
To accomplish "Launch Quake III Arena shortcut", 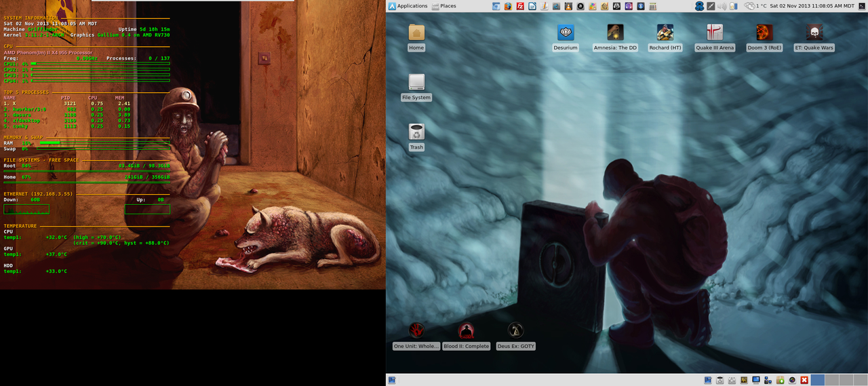I will point(715,38).
